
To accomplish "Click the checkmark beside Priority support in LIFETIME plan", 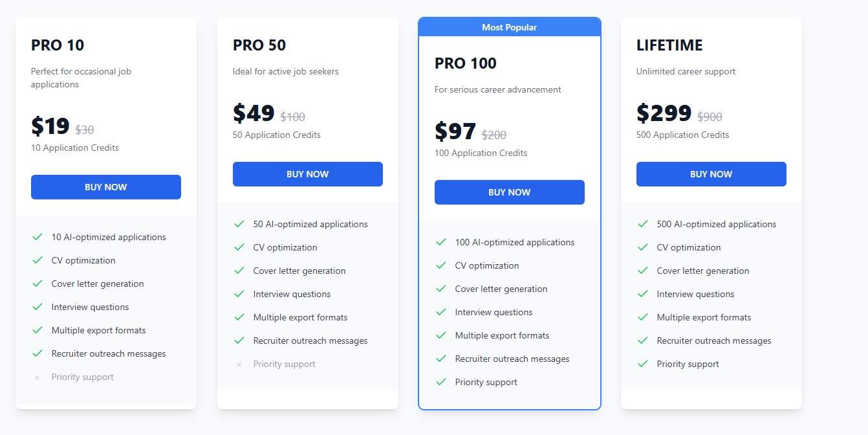I will click(643, 364).
